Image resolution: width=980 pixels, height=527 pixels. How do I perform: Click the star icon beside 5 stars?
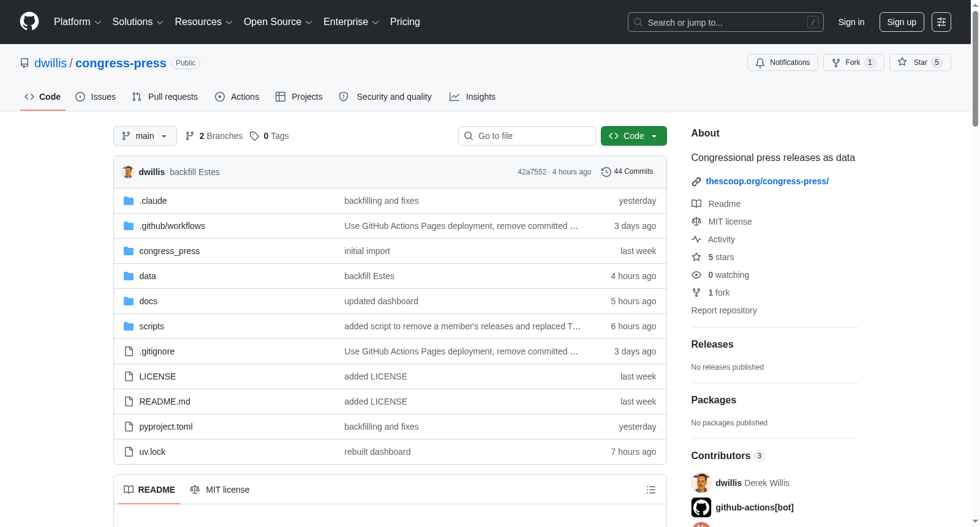696,257
